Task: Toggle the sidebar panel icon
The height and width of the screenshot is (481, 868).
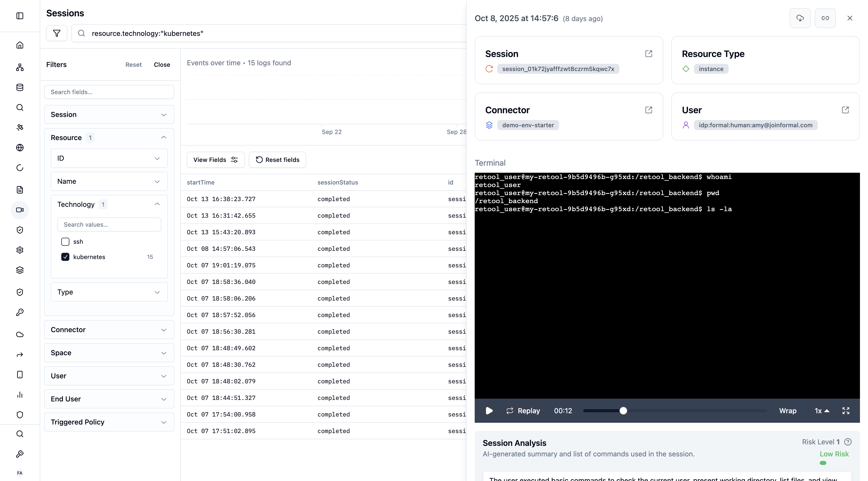Action: (20, 16)
